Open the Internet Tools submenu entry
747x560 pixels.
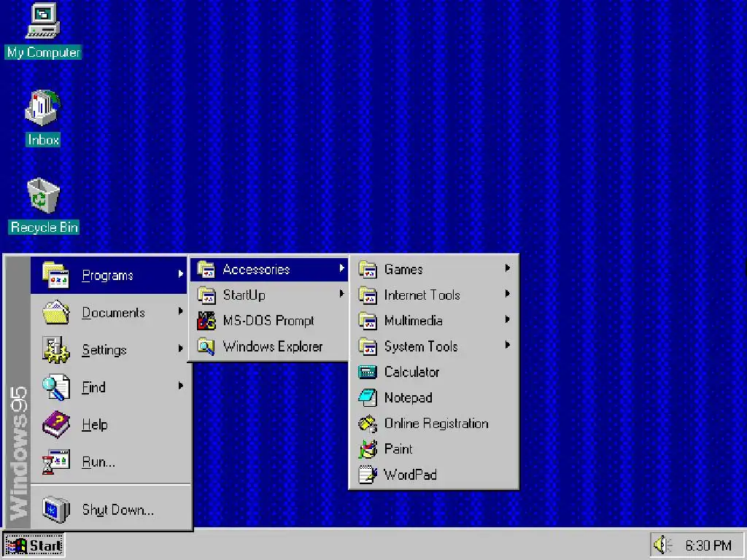click(x=433, y=295)
